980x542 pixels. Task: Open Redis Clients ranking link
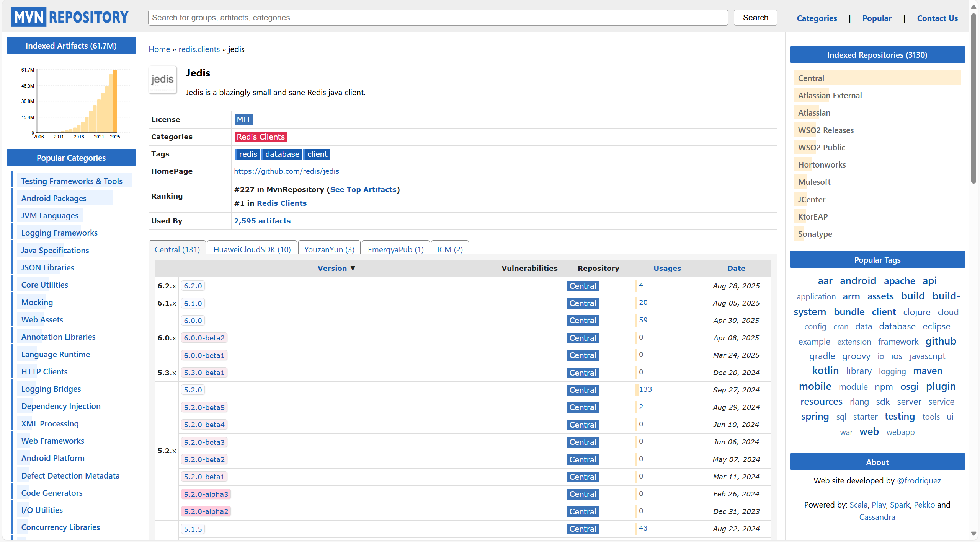tap(281, 203)
